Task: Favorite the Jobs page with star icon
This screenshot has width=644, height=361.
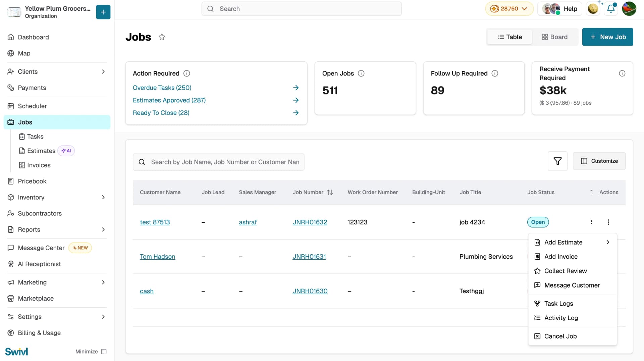Action: pyautogui.click(x=162, y=37)
